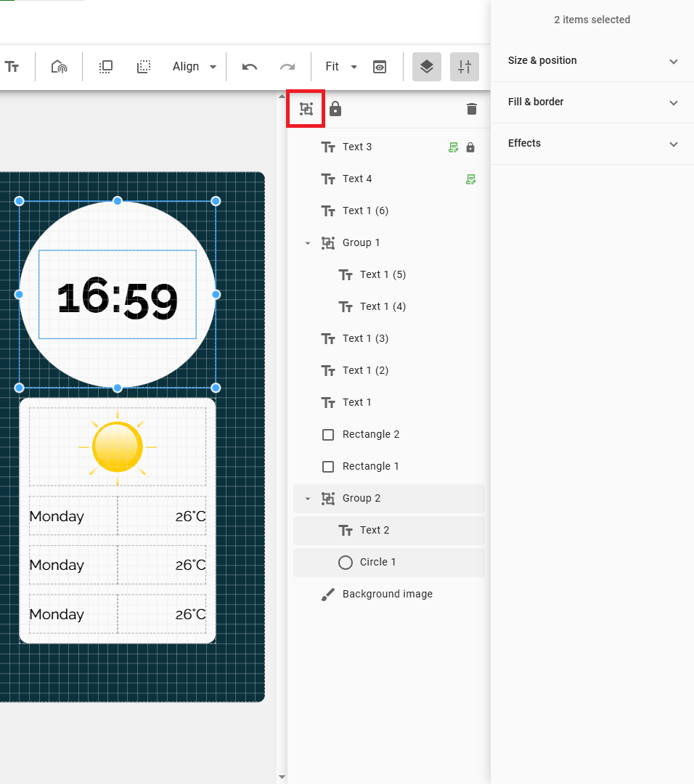This screenshot has width=694, height=784.
Task: Click the right-middle selection handle
Action: (216, 295)
